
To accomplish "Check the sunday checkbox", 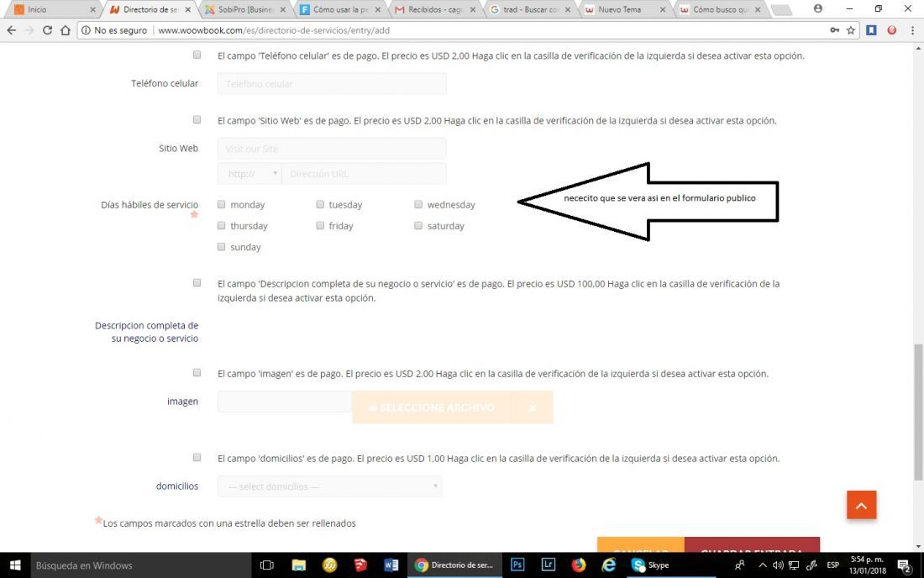I will (222, 247).
